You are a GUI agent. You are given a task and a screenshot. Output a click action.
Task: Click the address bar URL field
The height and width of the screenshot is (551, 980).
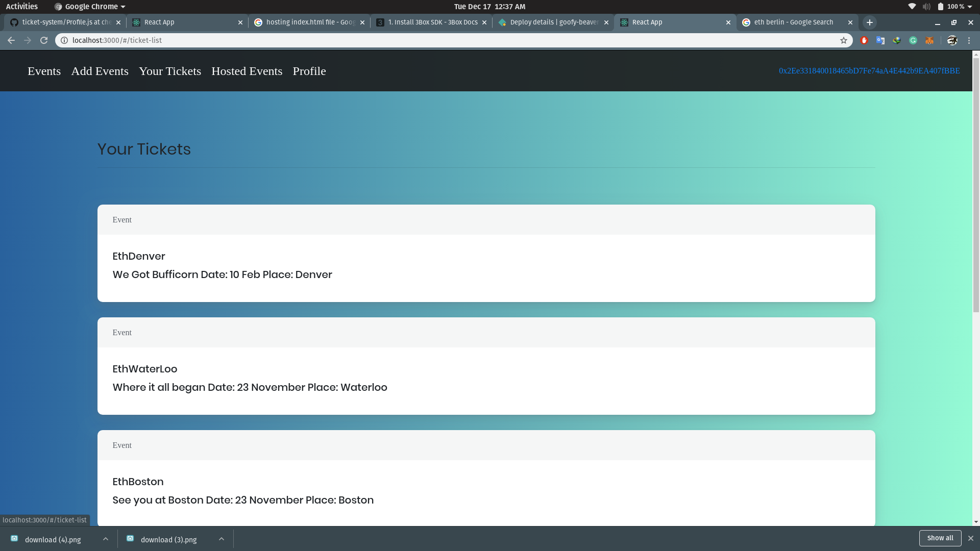click(408, 40)
